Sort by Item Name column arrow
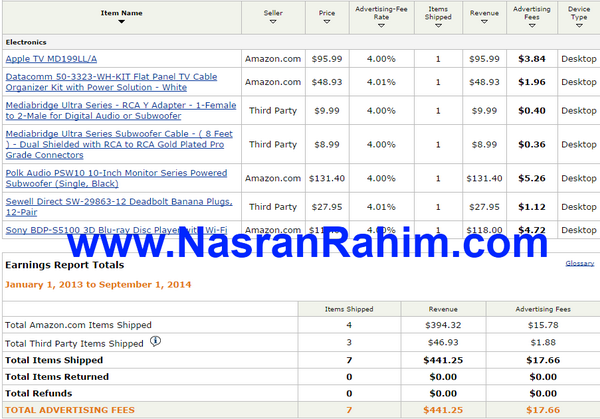The image size is (600, 419). click(x=121, y=22)
